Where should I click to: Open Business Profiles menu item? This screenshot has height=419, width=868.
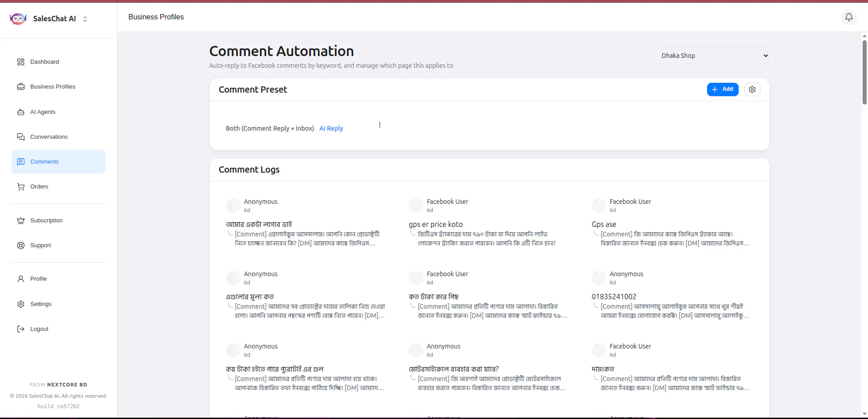[x=58, y=87]
